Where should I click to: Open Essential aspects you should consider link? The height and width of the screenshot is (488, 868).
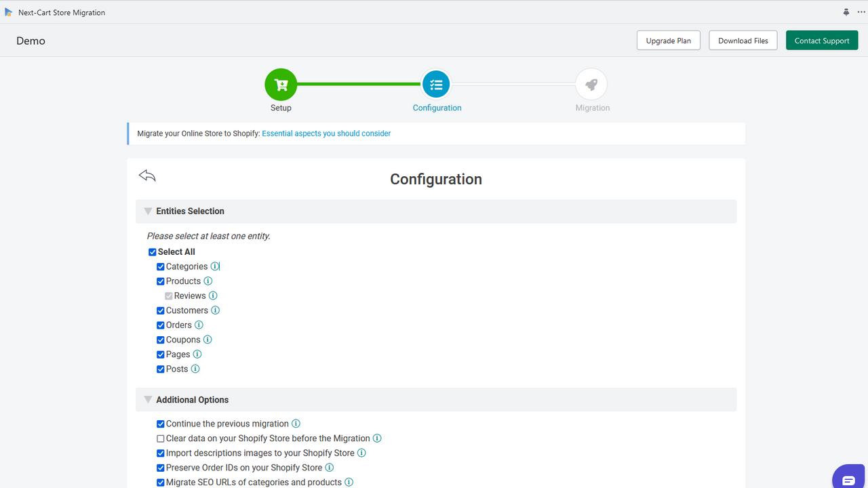tap(326, 133)
